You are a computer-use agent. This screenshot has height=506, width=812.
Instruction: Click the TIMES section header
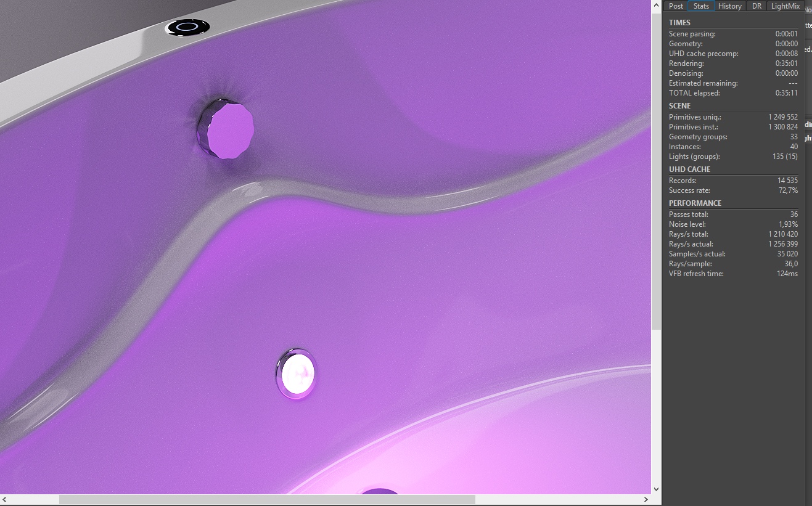point(679,23)
